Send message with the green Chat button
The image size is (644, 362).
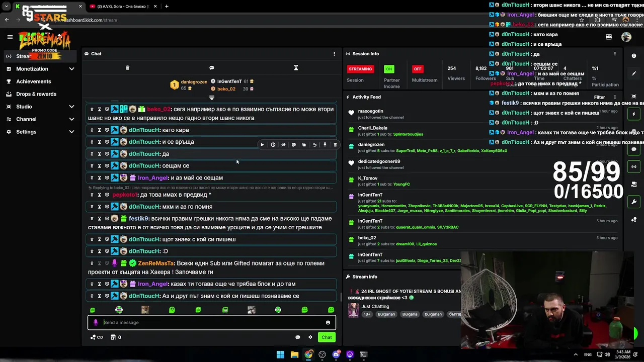pyautogui.click(x=327, y=337)
